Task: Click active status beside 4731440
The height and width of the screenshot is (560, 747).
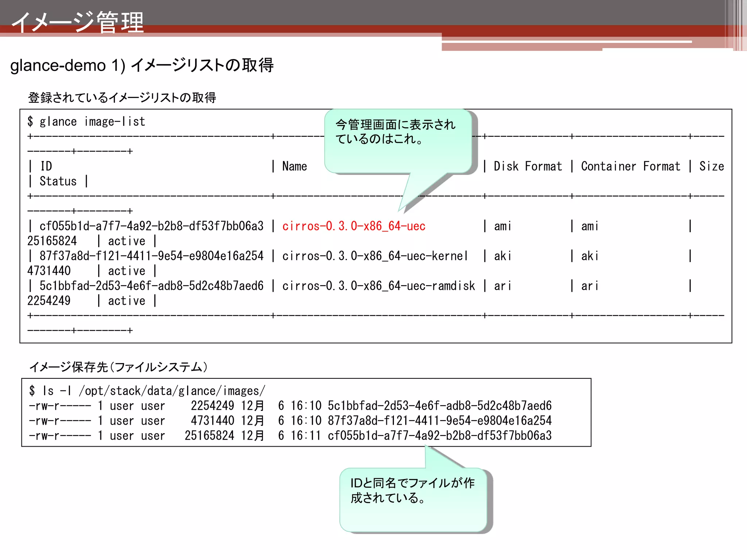Action: pos(127,271)
